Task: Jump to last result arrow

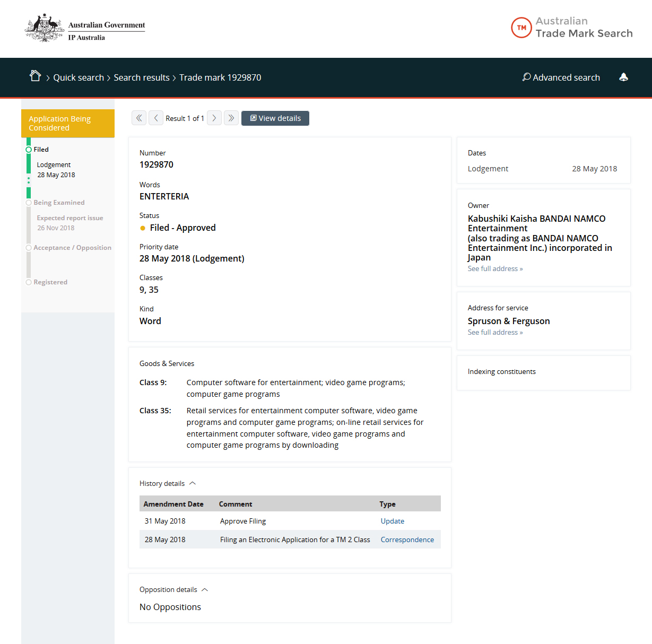Action: click(x=231, y=118)
